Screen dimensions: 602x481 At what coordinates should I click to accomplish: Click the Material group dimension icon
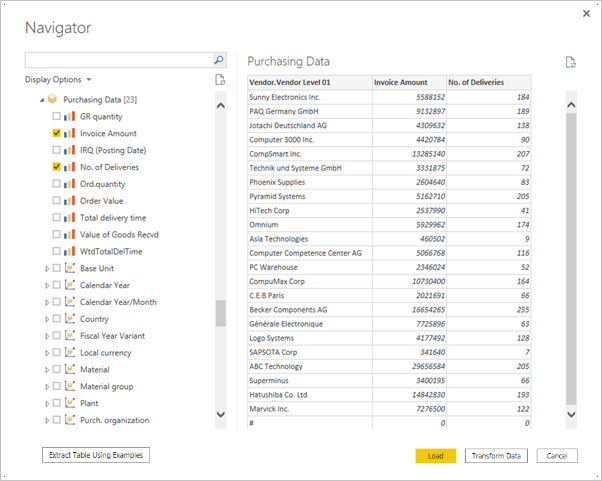coord(69,386)
